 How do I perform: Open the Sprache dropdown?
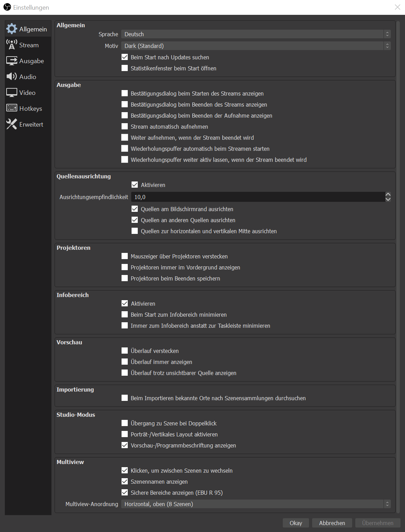click(255, 34)
